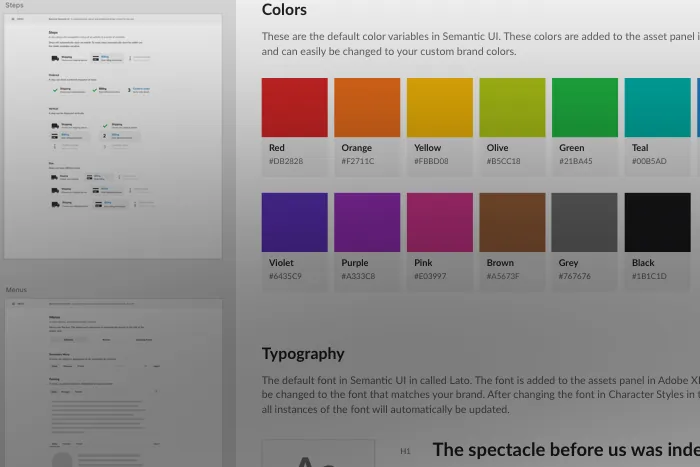Click the Typography section heading
This screenshot has width=700, height=467.
tap(303, 354)
